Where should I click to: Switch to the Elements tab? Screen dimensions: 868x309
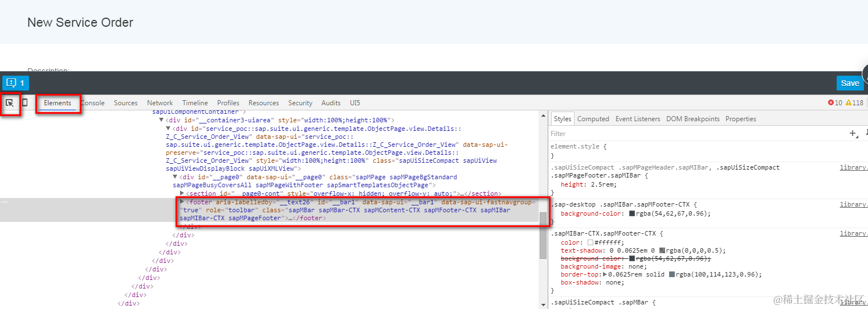tap(58, 103)
